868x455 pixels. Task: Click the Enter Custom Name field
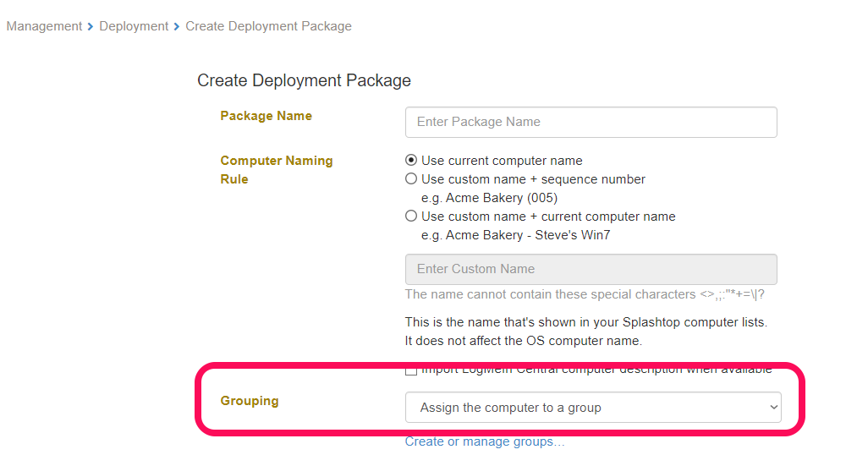point(591,269)
